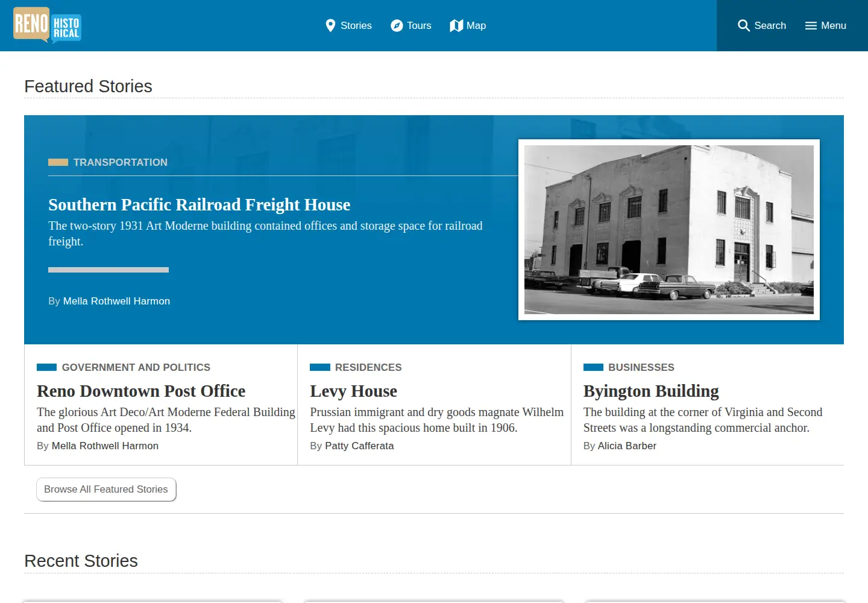
Task: Open the Levy House story
Action: click(x=353, y=391)
